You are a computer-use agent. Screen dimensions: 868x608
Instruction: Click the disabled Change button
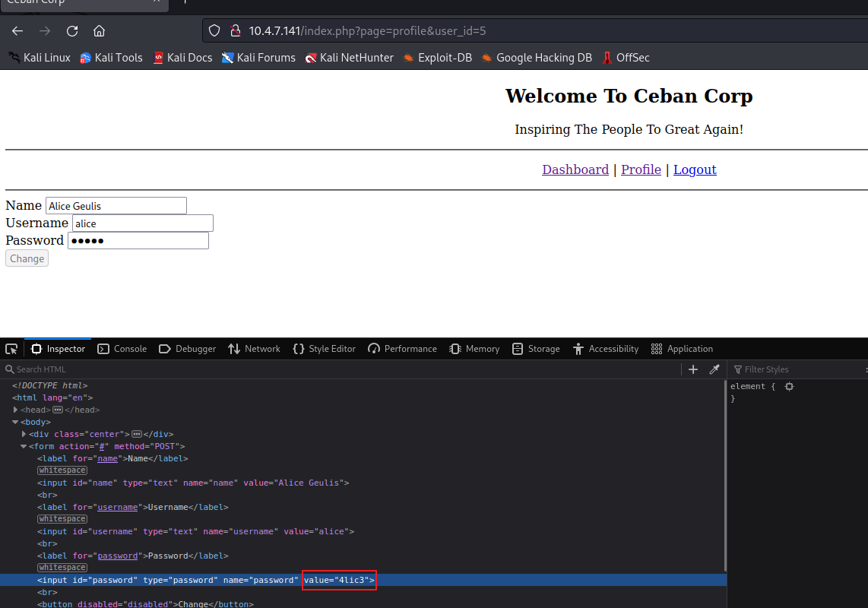coord(27,258)
